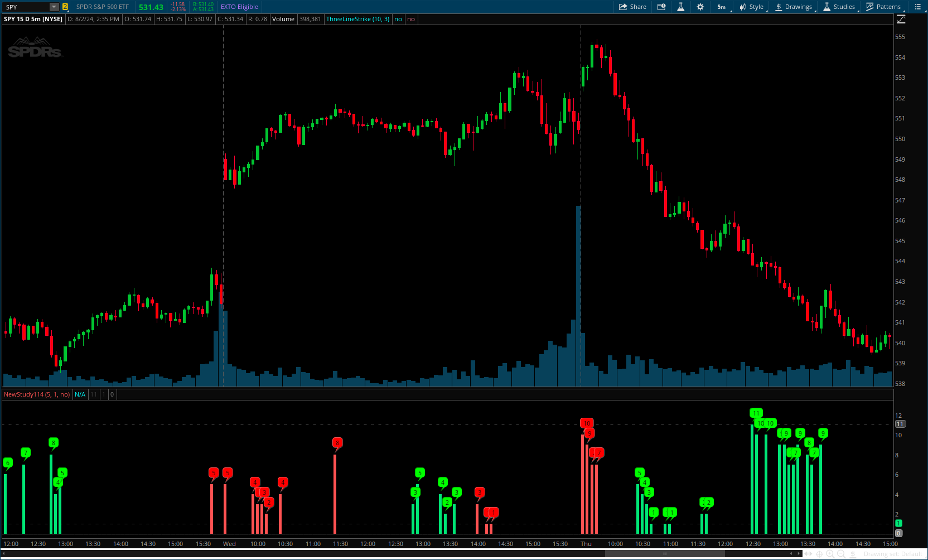The width and height of the screenshot is (928, 560).
Task: Click the green 11 bubble in lower study
Action: tap(756, 413)
